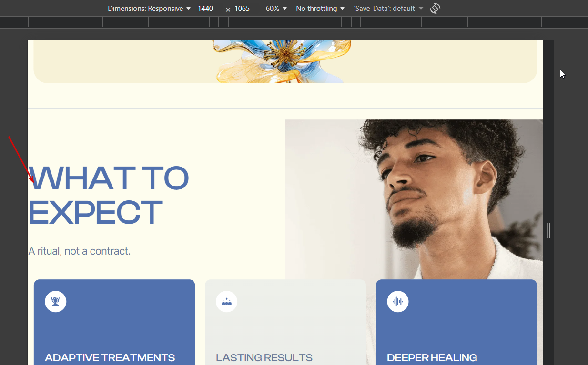The image size is (588, 365).
Task: Click the sound wave icon on Deeper Healing card
Action: tap(398, 301)
